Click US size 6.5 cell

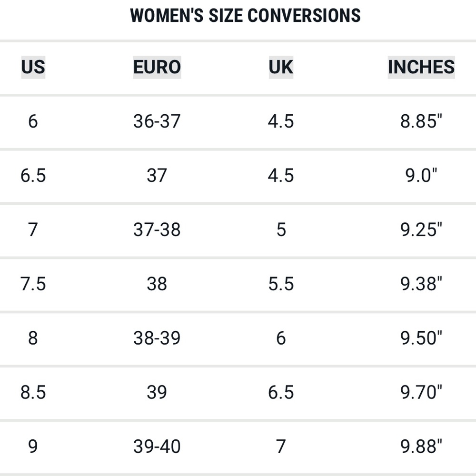(x=33, y=176)
